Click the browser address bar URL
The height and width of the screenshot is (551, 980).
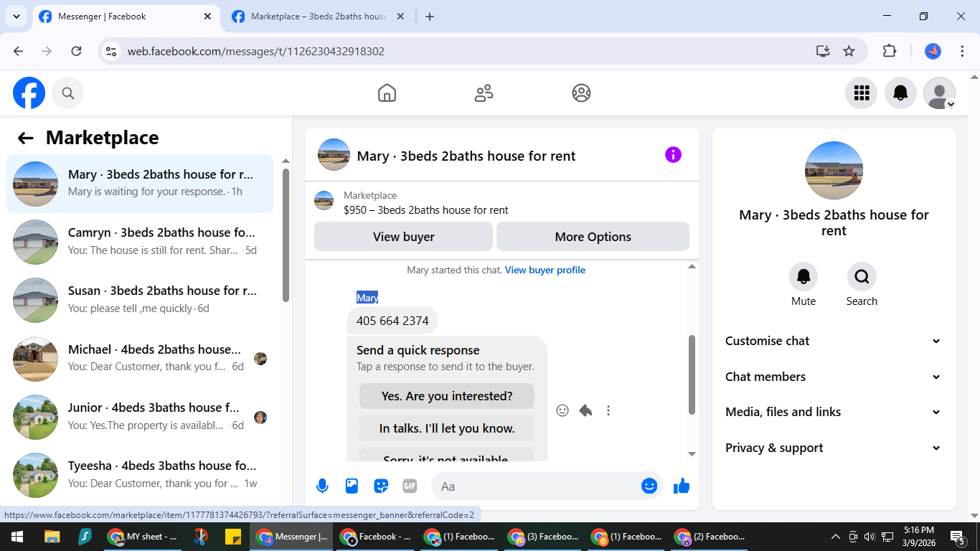pos(256,52)
